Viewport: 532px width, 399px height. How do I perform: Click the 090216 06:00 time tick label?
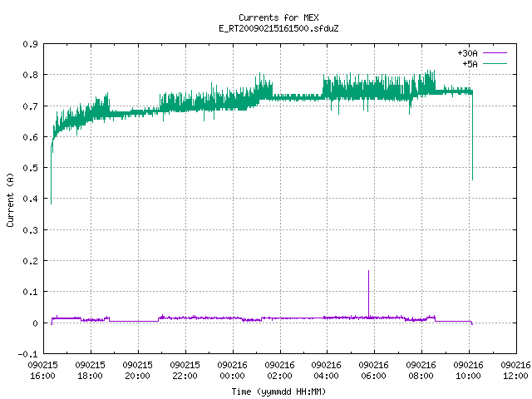373,371
